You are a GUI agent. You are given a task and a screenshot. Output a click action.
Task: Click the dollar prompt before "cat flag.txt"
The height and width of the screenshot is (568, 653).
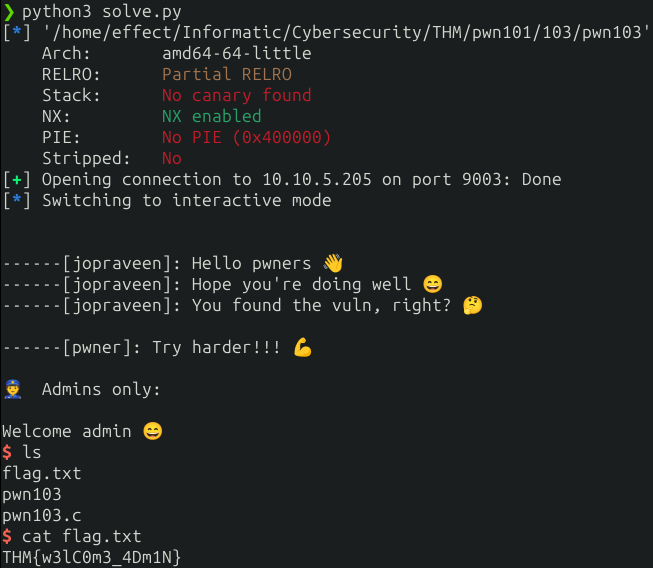[x=7, y=537]
